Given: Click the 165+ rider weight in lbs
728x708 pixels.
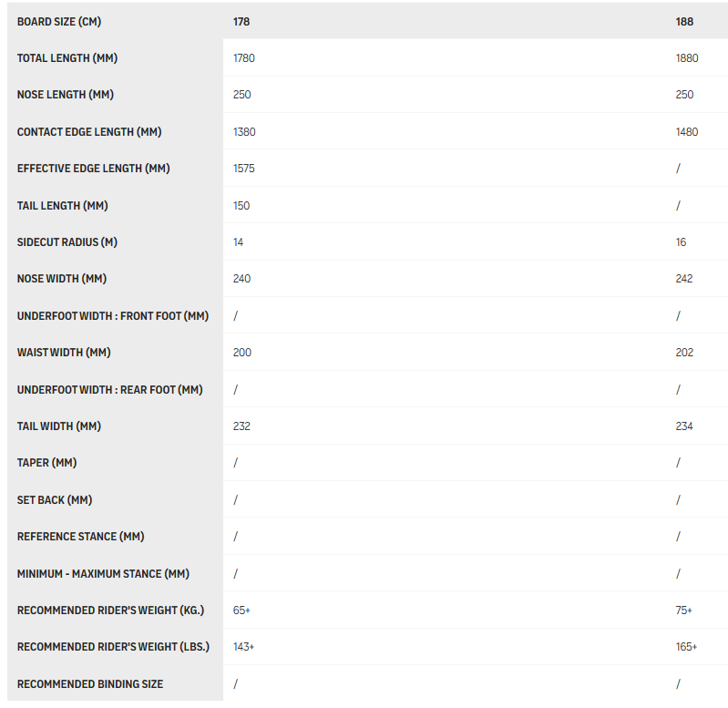Looking at the screenshot, I should point(687,647).
